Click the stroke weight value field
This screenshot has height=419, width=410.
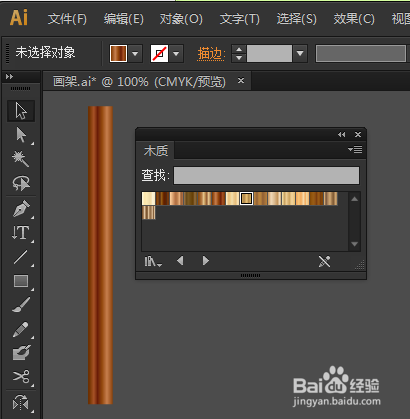pyautogui.click(x=269, y=53)
